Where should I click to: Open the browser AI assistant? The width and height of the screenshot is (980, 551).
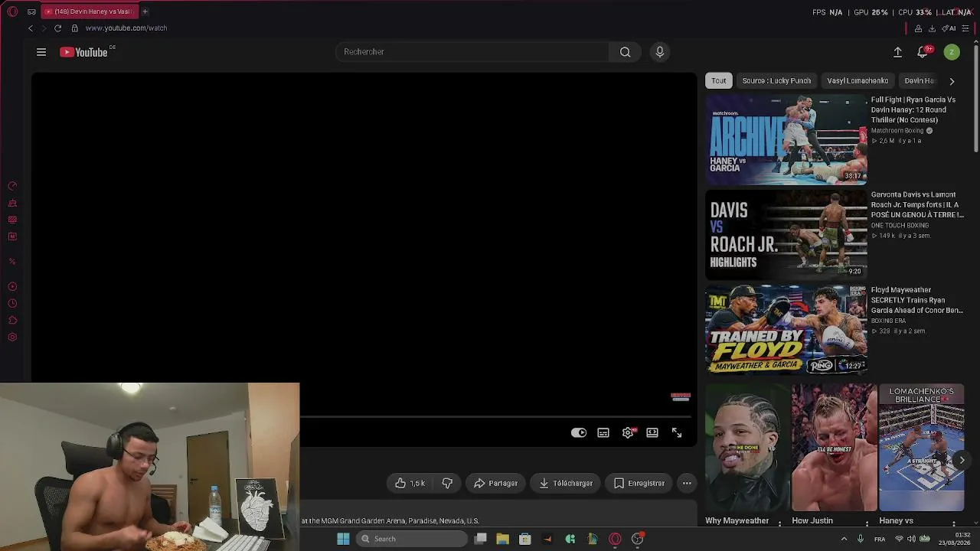click(x=949, y=28)
